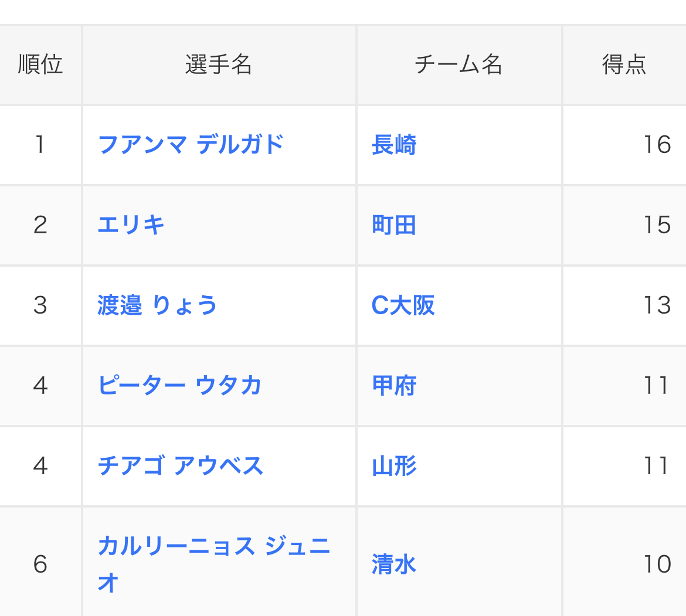Click the カルリーニョス ジュニオ link
This screenshot has width=686, height=616.
[x=213, y=547]
